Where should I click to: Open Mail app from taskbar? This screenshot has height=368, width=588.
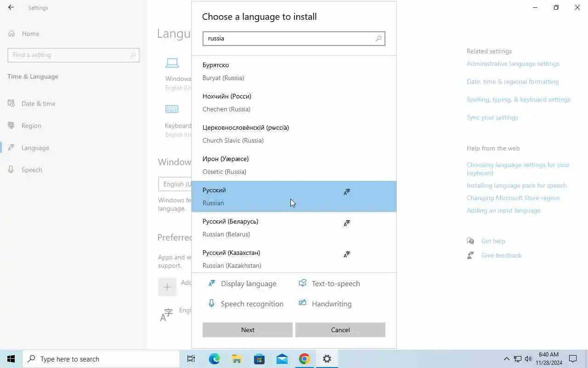tap(282, 359)
